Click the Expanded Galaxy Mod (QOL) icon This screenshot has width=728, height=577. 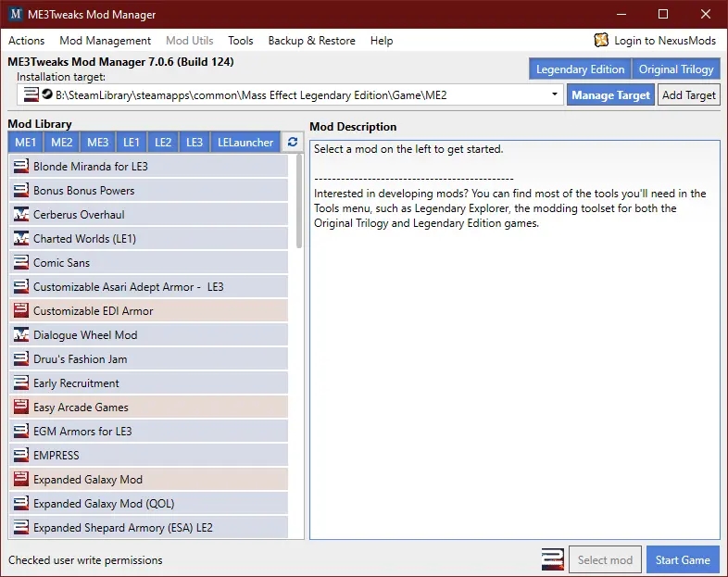coord(21,503)
